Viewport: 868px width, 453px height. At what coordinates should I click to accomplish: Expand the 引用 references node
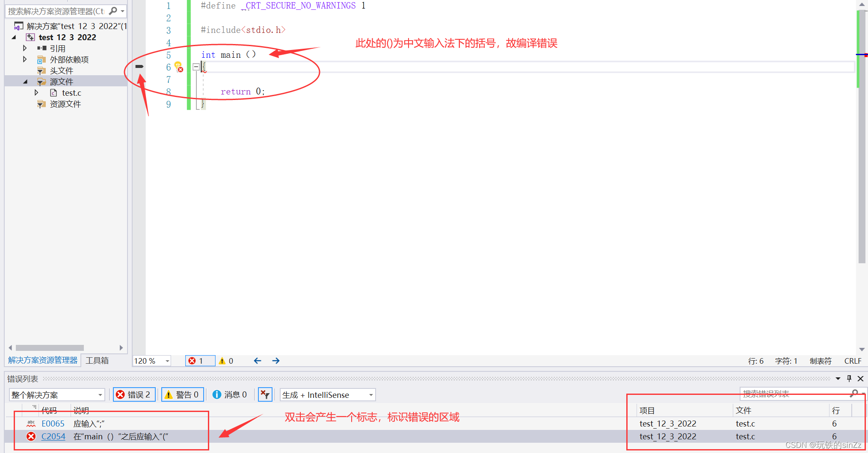tap(25, 48)
